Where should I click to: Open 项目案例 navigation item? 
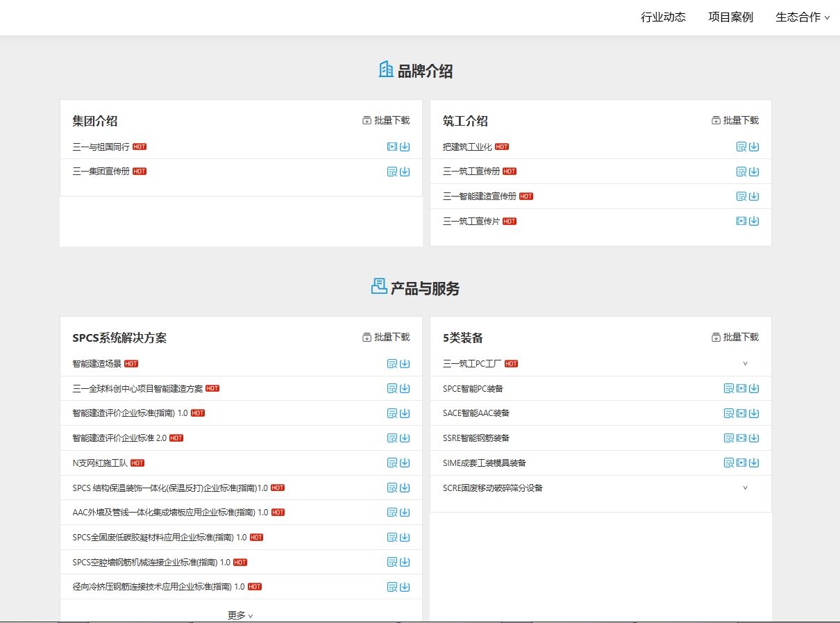point(730,17)
